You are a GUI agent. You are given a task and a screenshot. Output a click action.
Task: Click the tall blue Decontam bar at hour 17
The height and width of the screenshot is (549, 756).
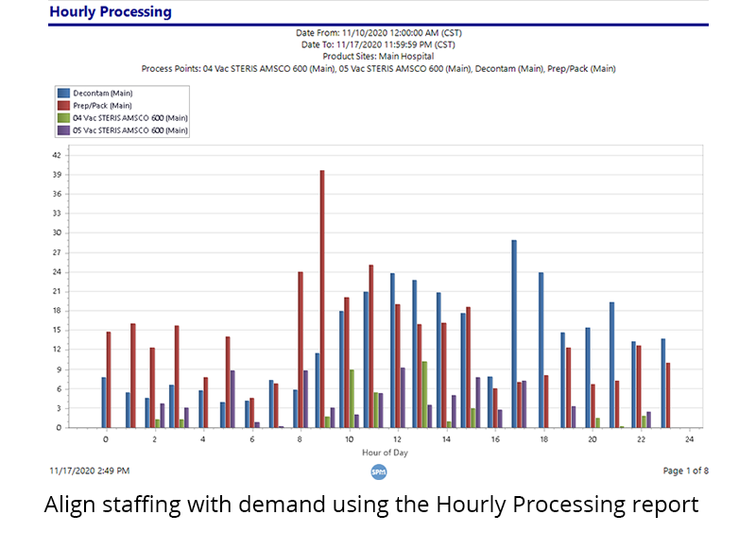pyautogui.click(x=514, y=334)
